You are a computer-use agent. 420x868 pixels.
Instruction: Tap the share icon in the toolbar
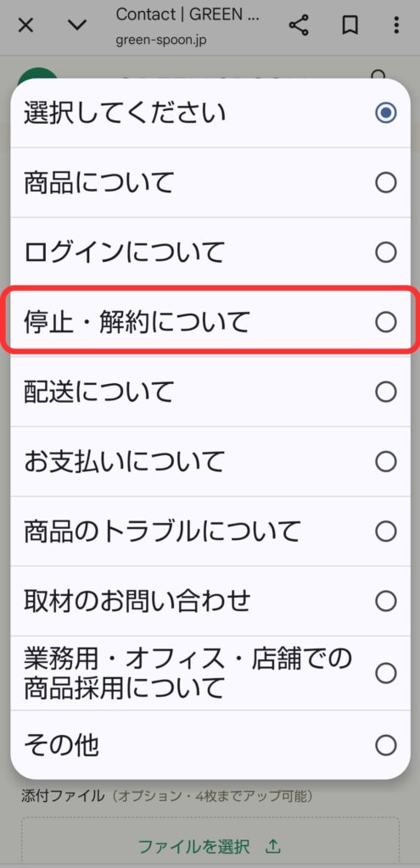[x=299, y=25]
